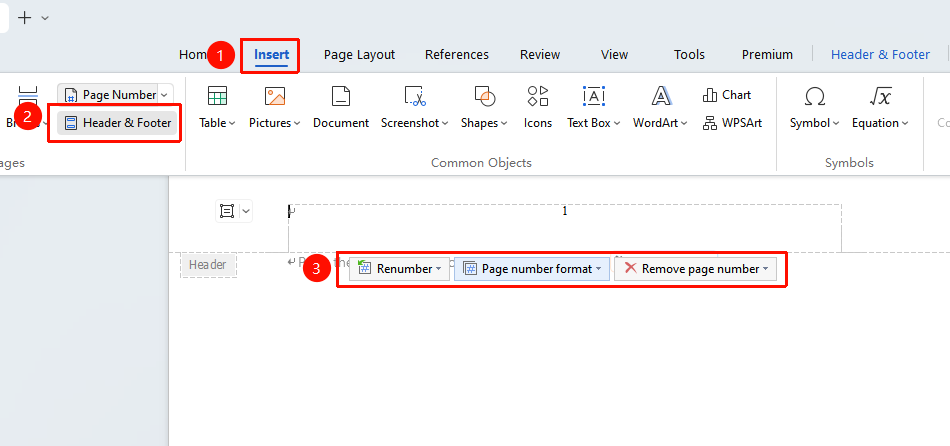Click the Shapes icon

485,96
